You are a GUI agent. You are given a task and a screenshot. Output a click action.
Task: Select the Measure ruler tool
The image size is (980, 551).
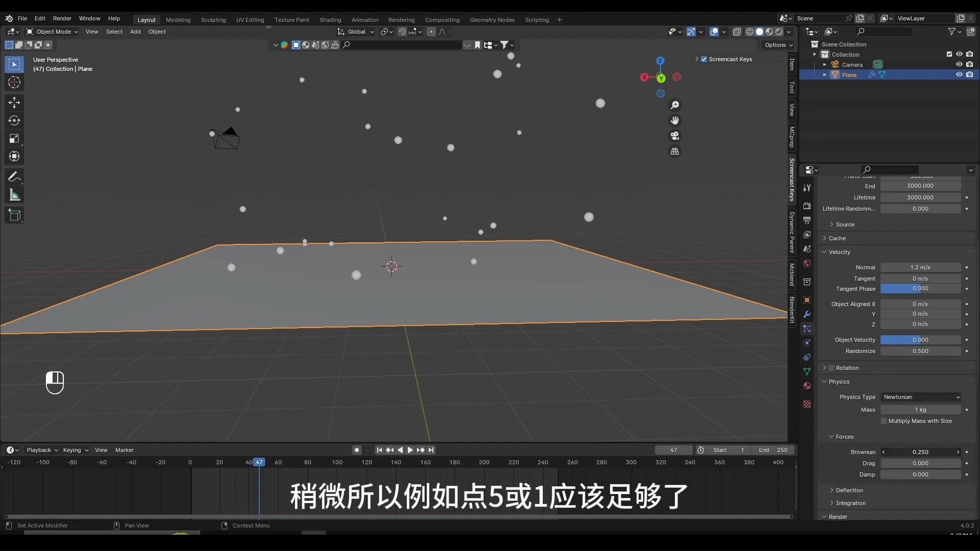(14, 195)
